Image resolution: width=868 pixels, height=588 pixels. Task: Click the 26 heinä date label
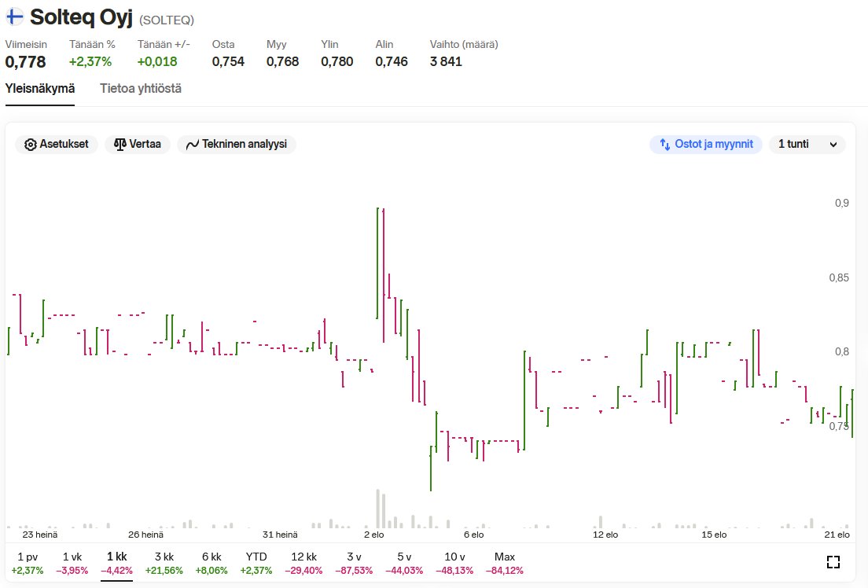(145, 535)
